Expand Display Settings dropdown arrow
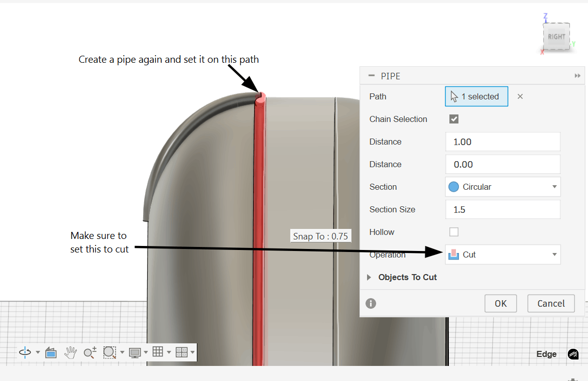 click(x=146, y=352)
